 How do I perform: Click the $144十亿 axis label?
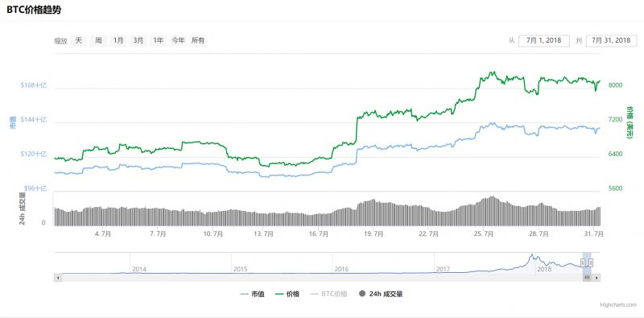coord(34,120)
